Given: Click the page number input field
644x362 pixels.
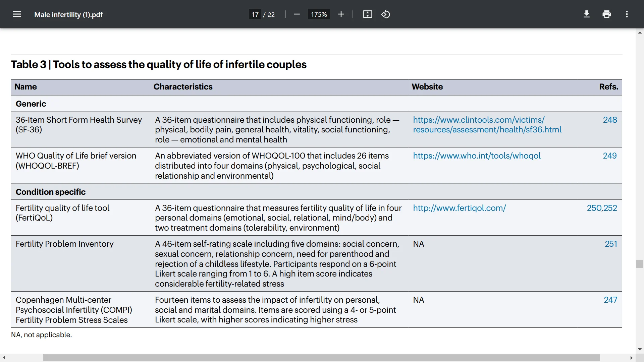Looking at the screenshot, I should click(255, 14).
